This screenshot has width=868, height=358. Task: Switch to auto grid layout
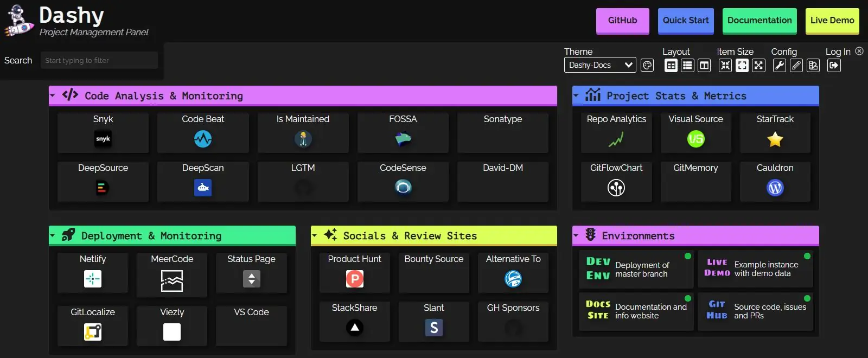[671, 66]
